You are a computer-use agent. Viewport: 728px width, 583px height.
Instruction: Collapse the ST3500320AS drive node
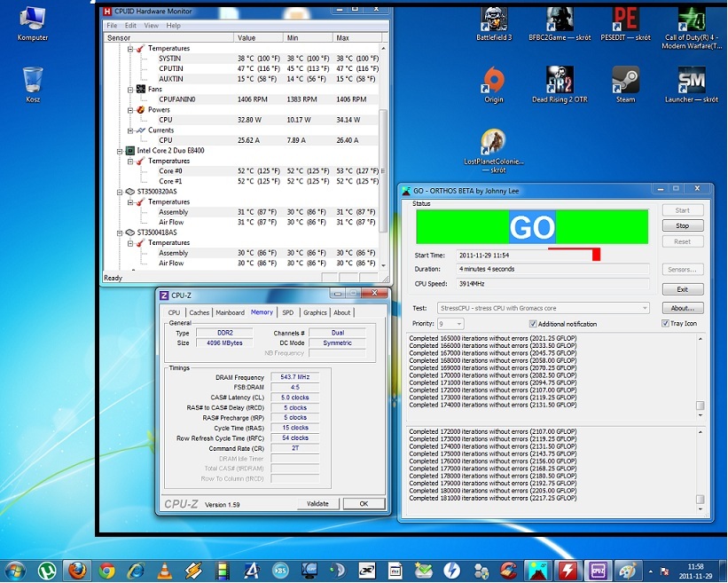click(x=120, y=192)
